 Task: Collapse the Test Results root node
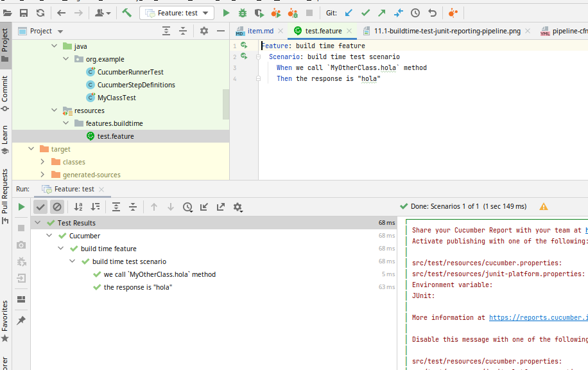pyautogui.click(x=38, y=223)
